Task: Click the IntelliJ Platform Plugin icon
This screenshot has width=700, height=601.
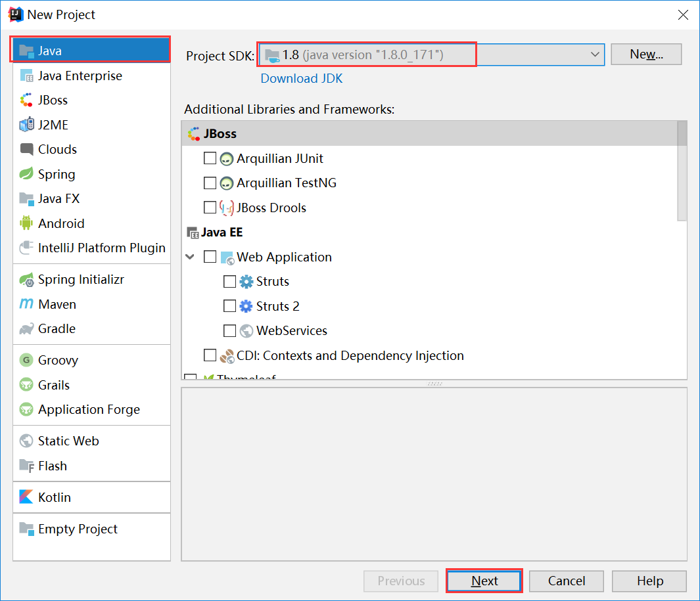Action: point(26,248)
